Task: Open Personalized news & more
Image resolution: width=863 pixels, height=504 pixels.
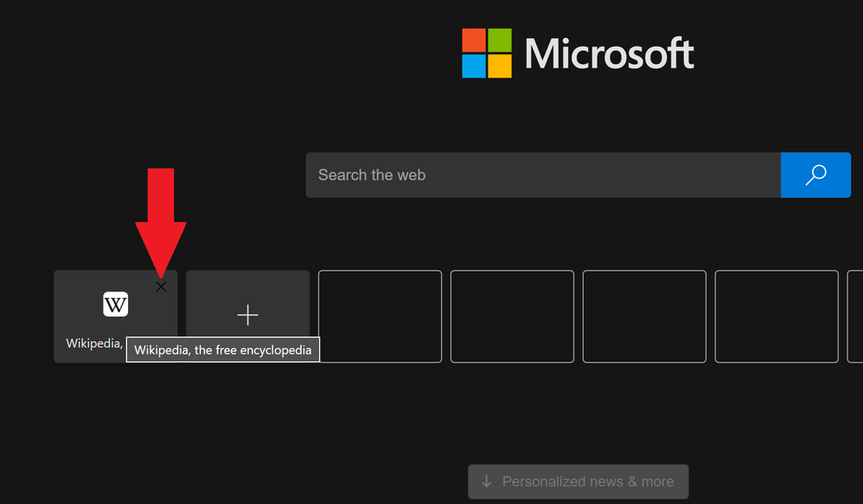Action: [578, 482]
